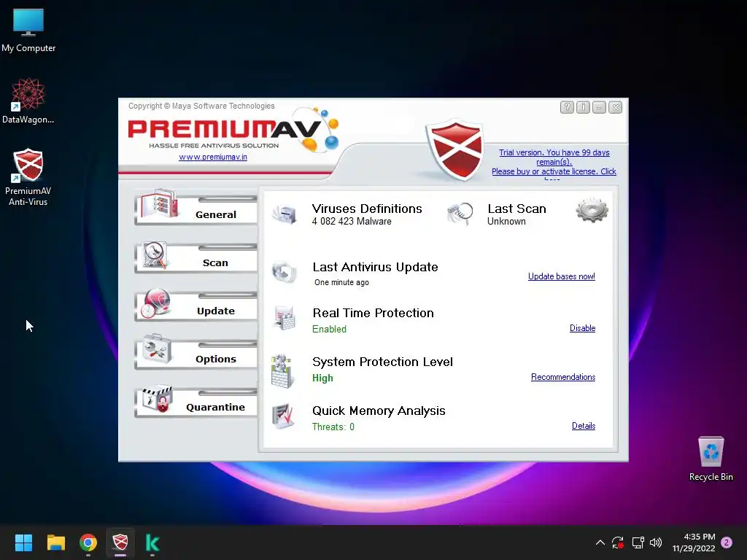The height and width of the screenshot is (560, 747).
Task: Click the My Computer desktop icon
Action: 28,31
